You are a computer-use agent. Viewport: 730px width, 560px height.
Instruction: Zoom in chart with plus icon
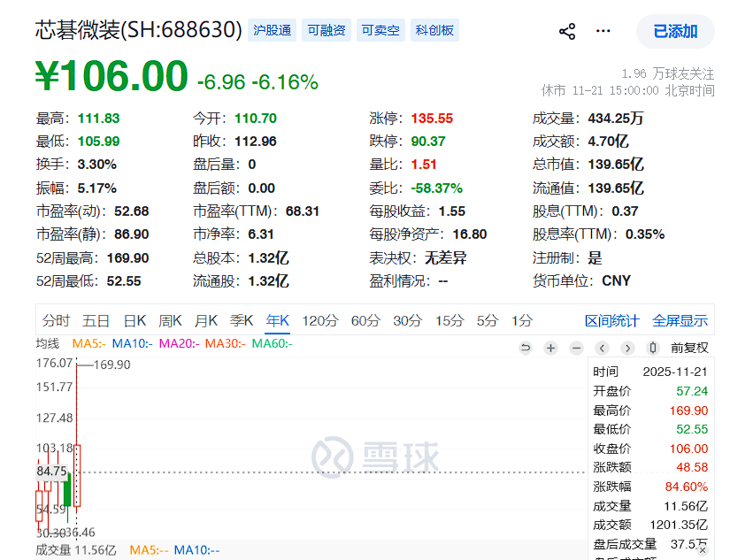click(550, 348)
